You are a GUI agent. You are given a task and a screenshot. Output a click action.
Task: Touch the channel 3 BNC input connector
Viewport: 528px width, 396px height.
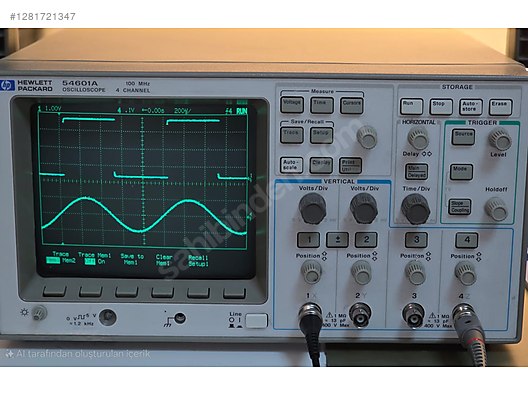click(414, 315)
